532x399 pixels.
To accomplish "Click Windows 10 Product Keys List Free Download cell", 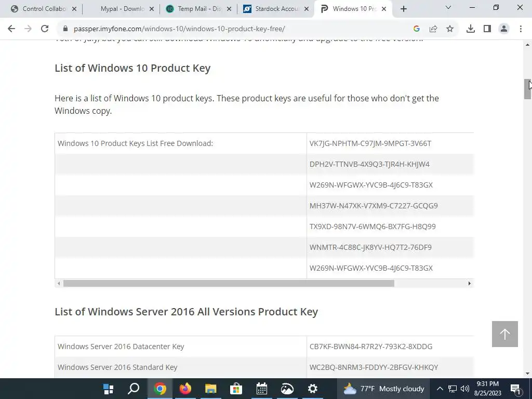I will pyautogui.click(x=181, y=143).
